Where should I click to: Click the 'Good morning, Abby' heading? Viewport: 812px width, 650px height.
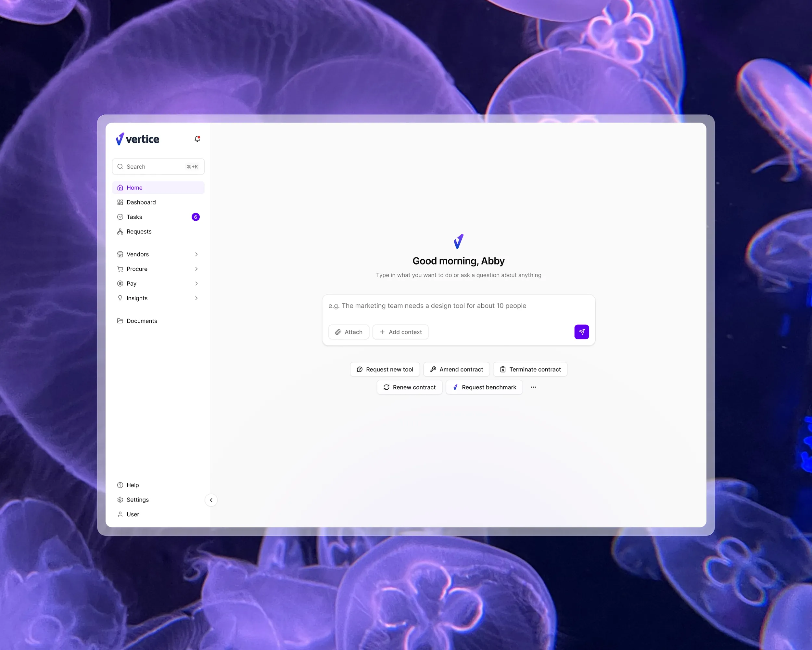tap(458, 261)
